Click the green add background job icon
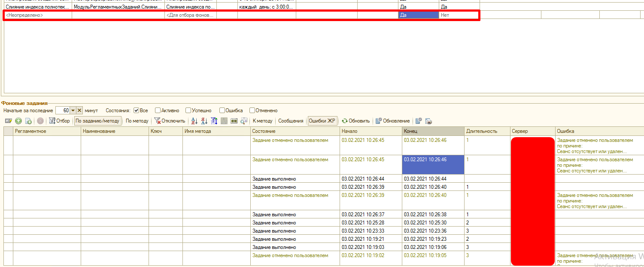The width and height of the screenshot is (644, 267). click(x=18, y=121)
